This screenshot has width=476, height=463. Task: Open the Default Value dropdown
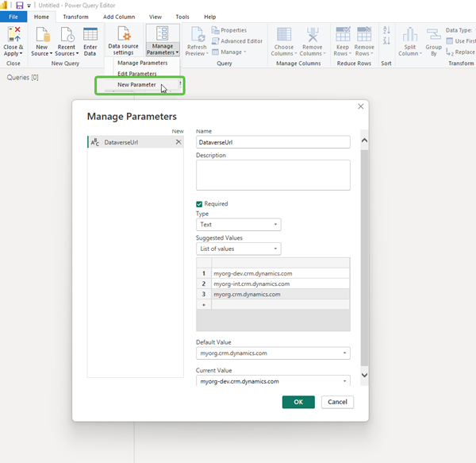(273, 353)
